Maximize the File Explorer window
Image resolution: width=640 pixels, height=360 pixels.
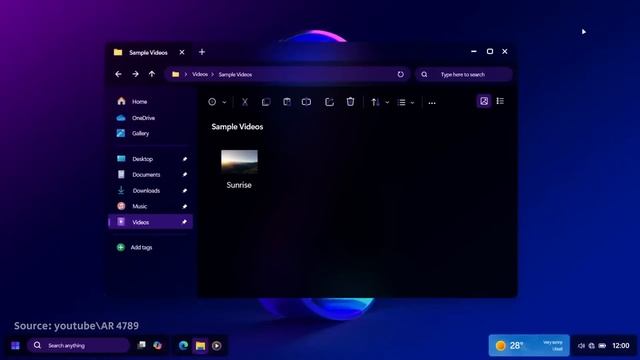[490, 51]
